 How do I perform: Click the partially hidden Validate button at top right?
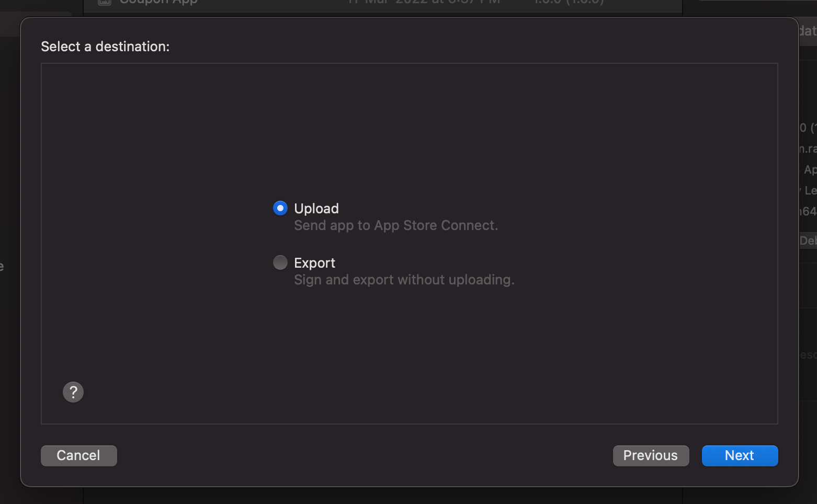(807, 31)
